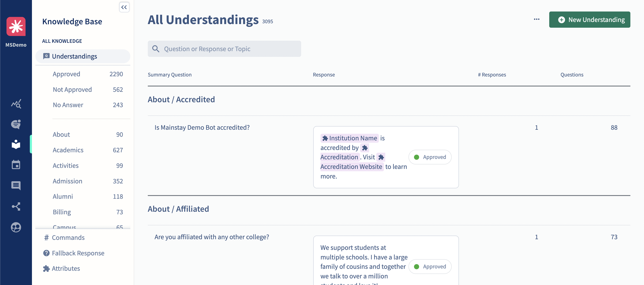Open the Alumni topic category

tap(88, 197)
